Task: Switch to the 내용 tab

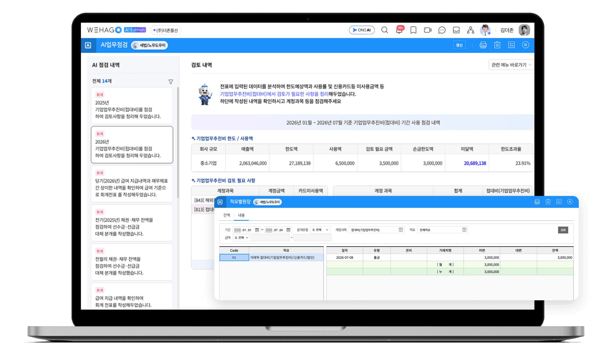Action: click(241, 215)
